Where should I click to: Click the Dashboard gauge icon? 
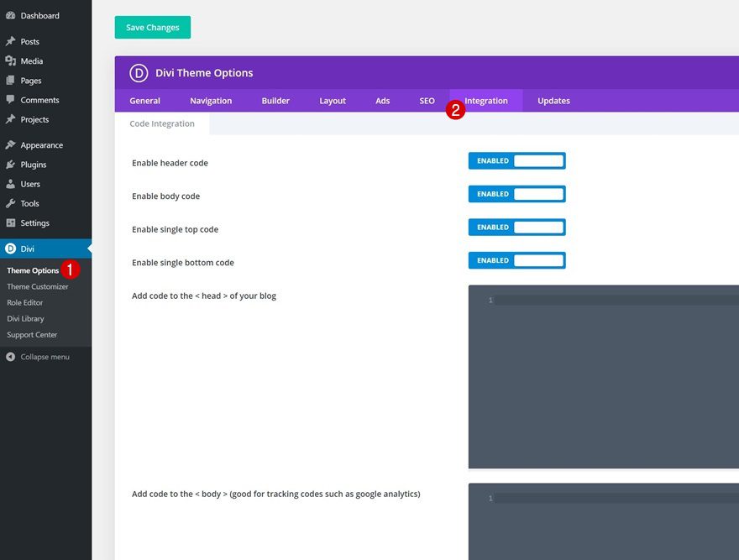[10, 16]
